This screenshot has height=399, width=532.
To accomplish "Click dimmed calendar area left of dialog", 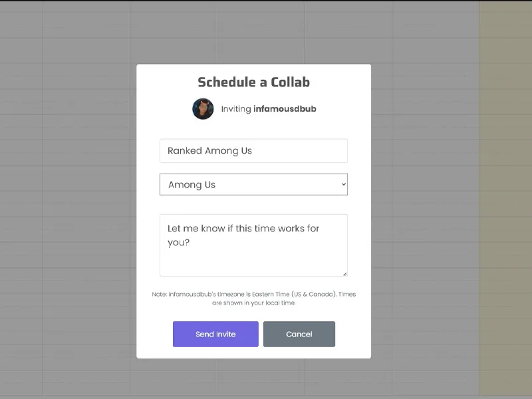I will (x=66, y=199).
